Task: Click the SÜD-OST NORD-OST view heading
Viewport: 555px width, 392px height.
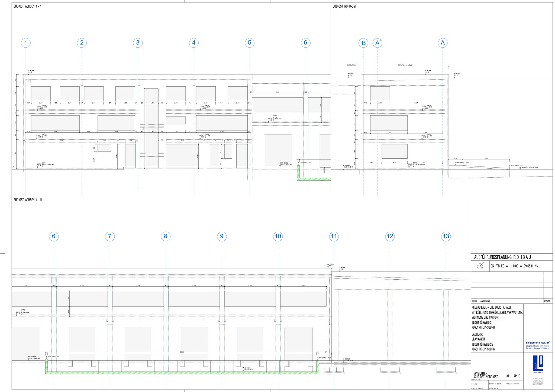Action: (x=344, y=6)
